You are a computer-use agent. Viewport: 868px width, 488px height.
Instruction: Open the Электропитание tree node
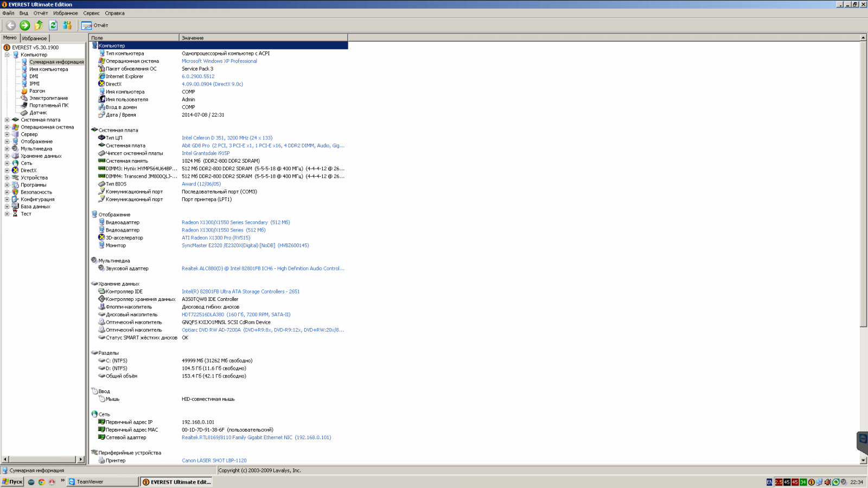click(48, 98)
